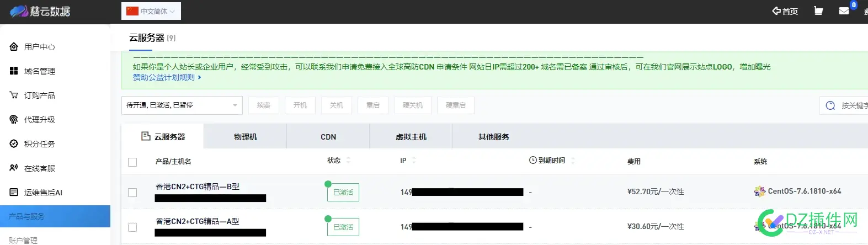The height and width of the screenshot is (245, 868).
Task: Click the ¥30.60元/一次性 fee cell
Action: (656, 226)
